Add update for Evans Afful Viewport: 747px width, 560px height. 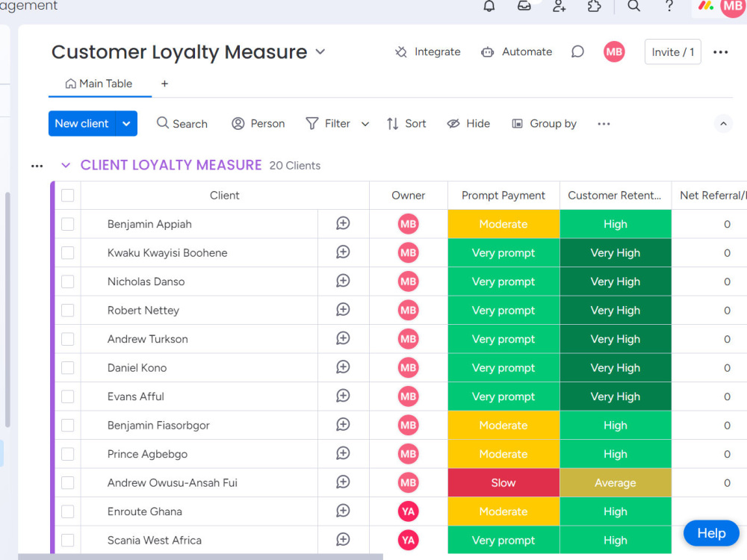point(343,396)
